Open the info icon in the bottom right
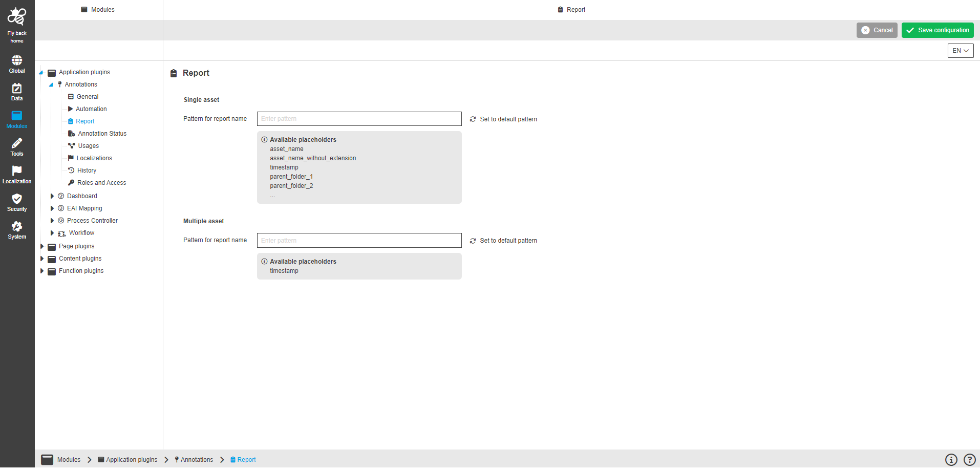 tap(951, 459)
